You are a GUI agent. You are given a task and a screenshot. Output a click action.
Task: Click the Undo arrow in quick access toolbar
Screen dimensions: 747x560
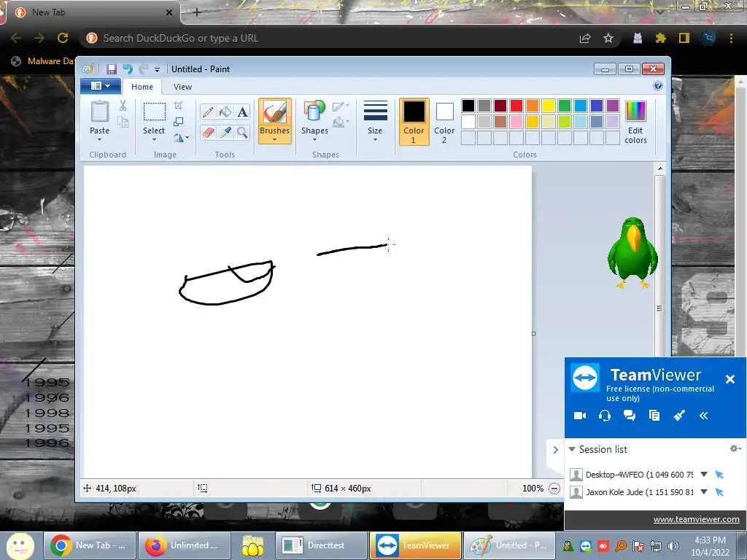128,69
